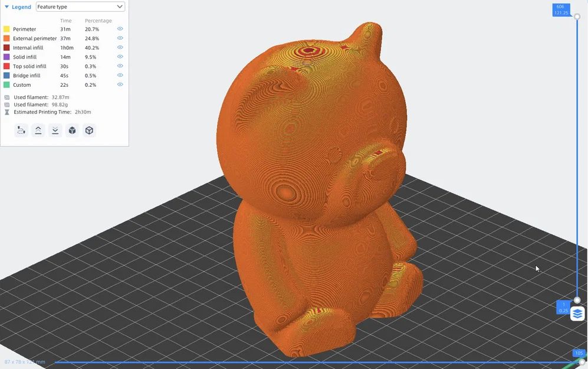Click the 9.5% percentage value
Screen dimensions: 588x369
(x=90, y=57)
